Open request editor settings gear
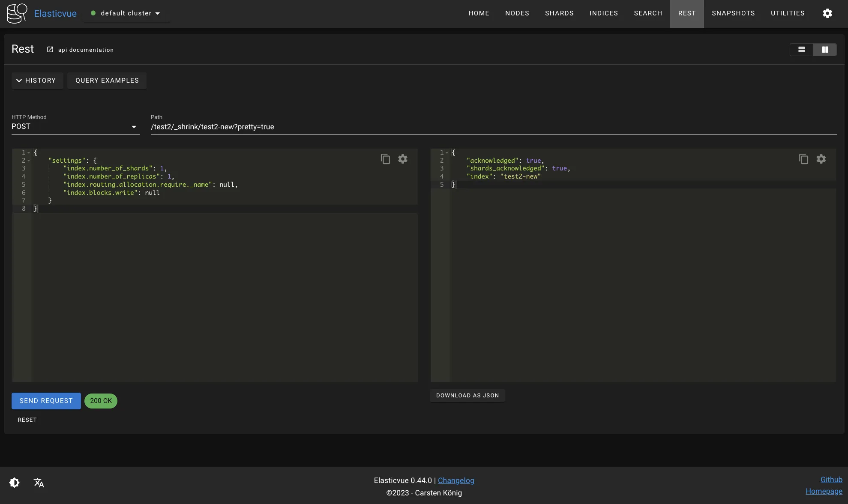848x504 pixels. (x=402, y=159)
